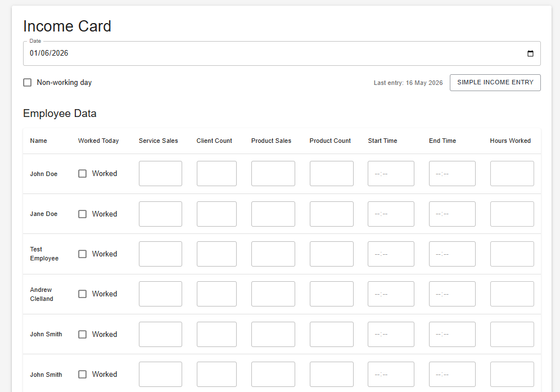Click the Client Count column header
This screenshot has width=560, height=392.
(x=214, y=141)
